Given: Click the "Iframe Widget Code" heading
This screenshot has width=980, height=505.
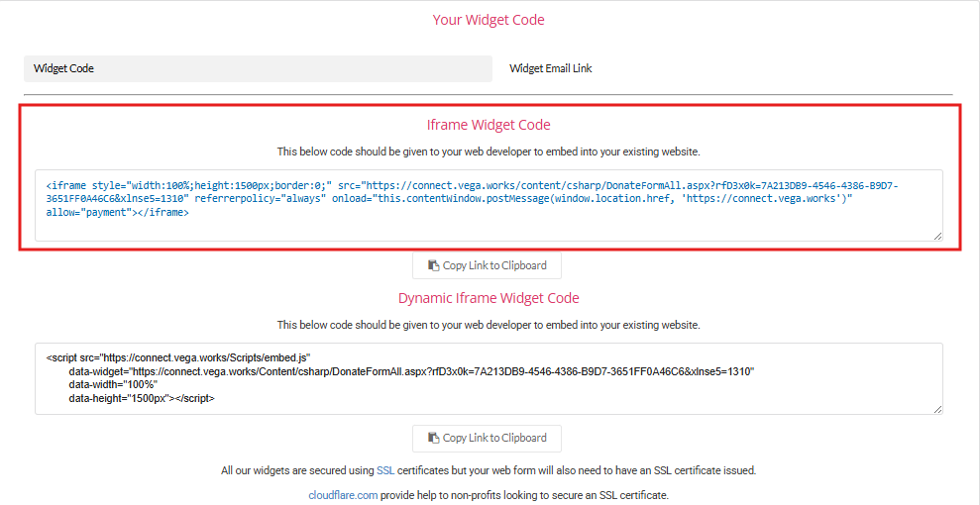Looking at the screenshot, I should click(x=489, y=125).
